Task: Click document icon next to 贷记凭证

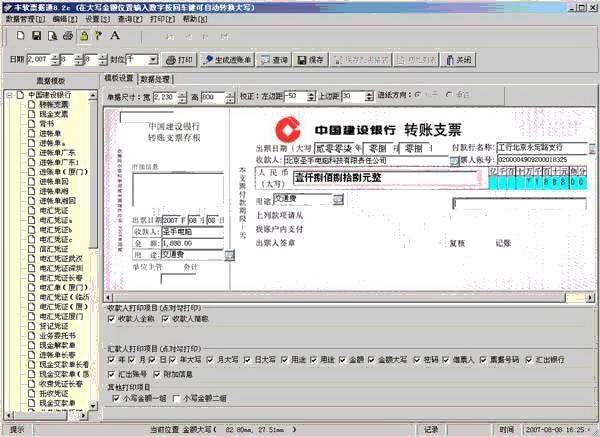Action: (x=32, y=326)
